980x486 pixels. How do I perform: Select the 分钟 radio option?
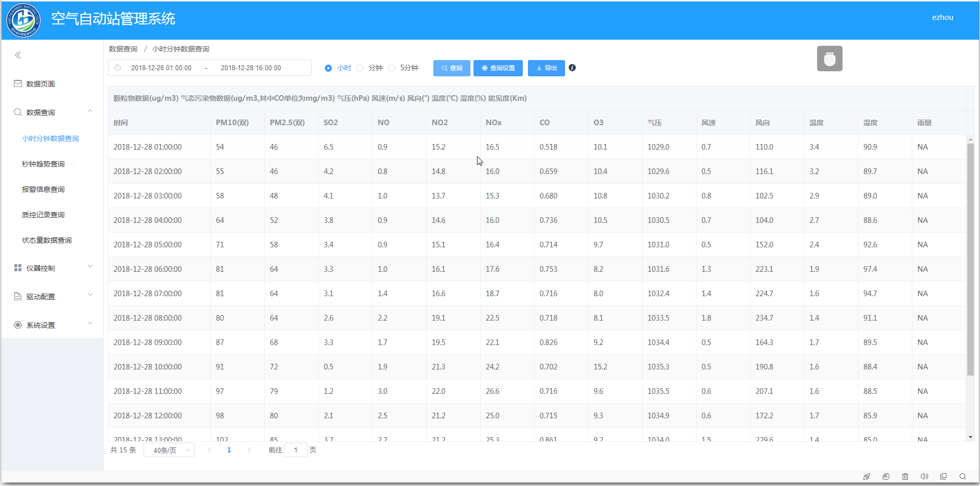(360, 68)
